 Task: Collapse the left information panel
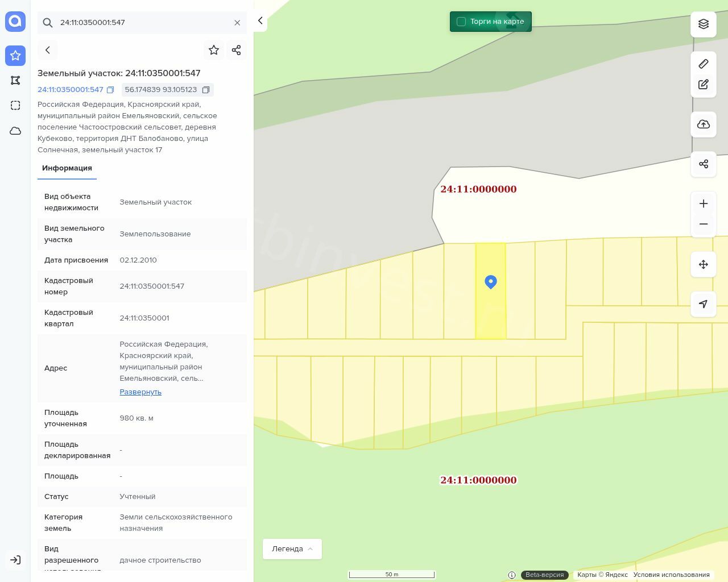click(x=260, y=21)
